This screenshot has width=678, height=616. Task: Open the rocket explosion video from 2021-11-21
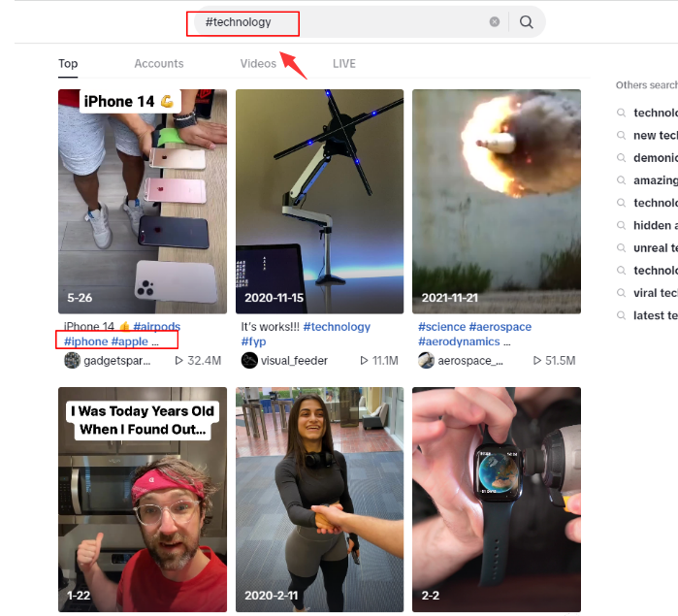497,202
